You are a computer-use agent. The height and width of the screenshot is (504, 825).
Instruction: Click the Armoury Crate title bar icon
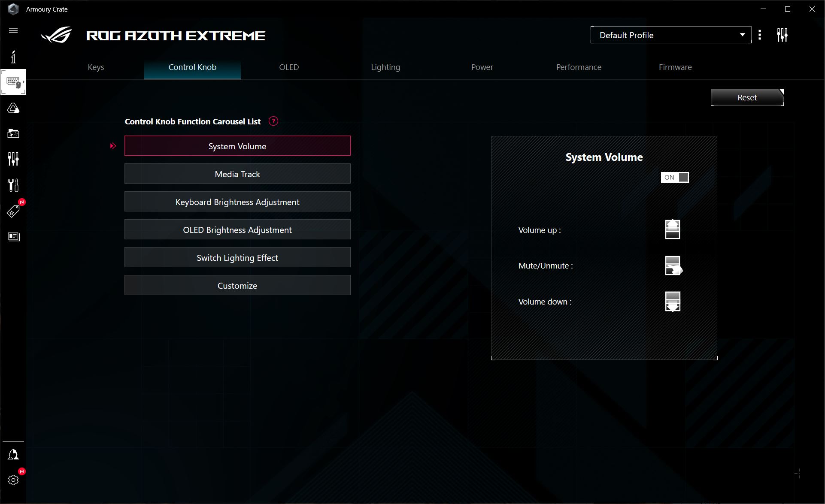(x=13, y=9)
